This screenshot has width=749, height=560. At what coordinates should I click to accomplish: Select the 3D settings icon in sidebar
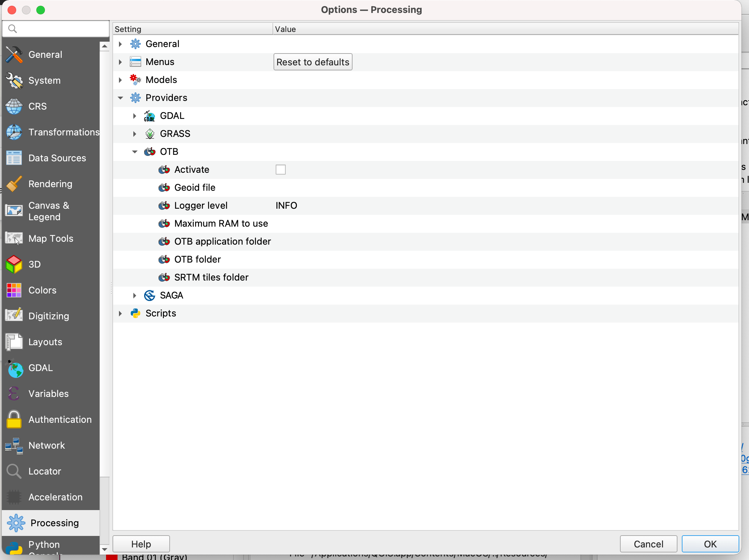pyautogui.click(x=14, y=264)
